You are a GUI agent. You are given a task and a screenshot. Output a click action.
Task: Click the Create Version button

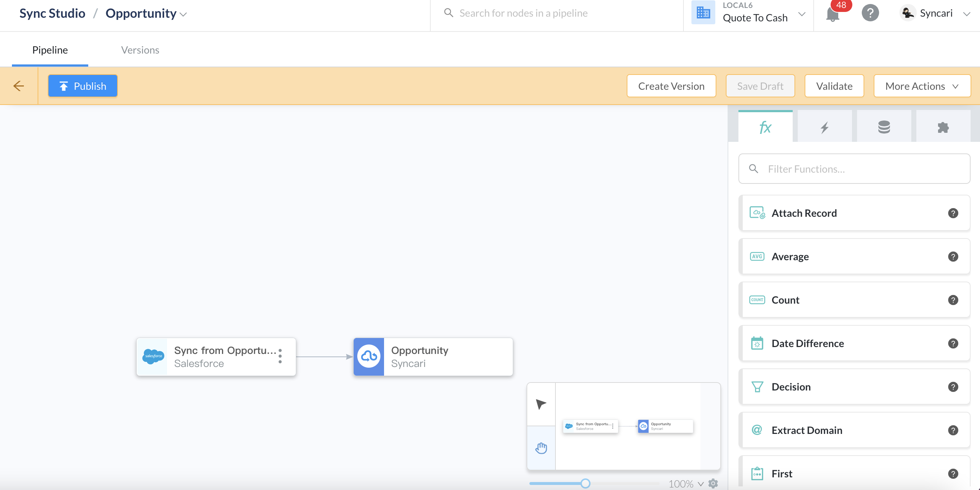pos(671,86)
